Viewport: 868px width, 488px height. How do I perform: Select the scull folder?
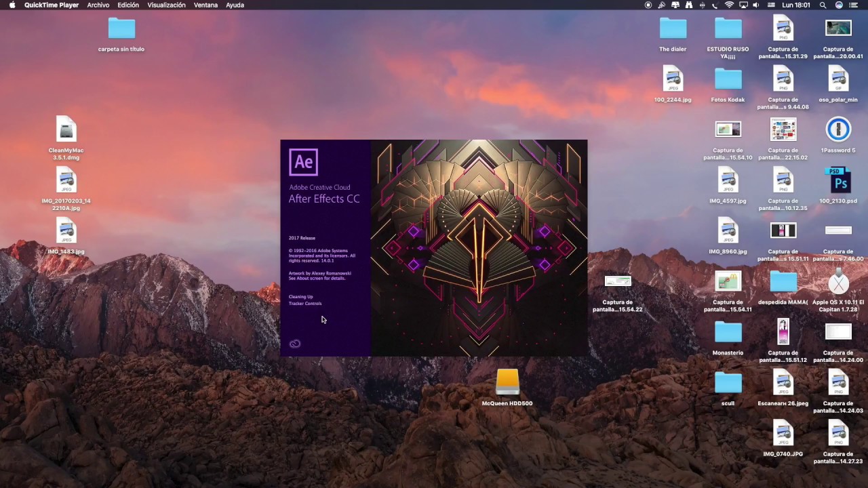728,383
